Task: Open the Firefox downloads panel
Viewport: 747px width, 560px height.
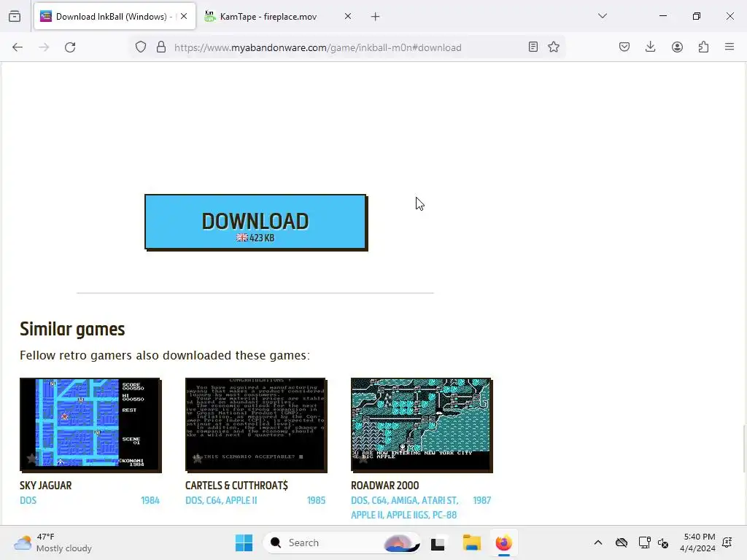Action: click(650, 47)
